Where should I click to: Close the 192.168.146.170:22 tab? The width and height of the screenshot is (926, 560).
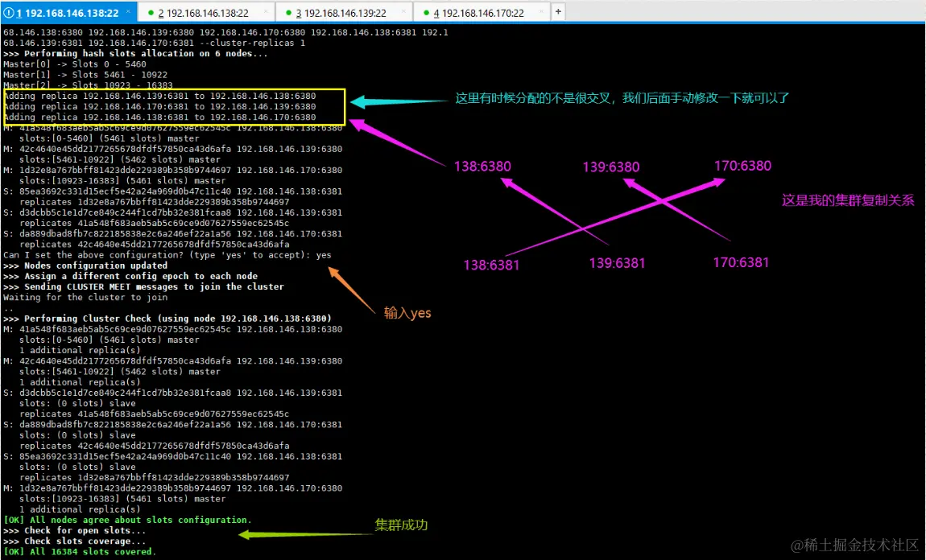(x=541, y=11)
